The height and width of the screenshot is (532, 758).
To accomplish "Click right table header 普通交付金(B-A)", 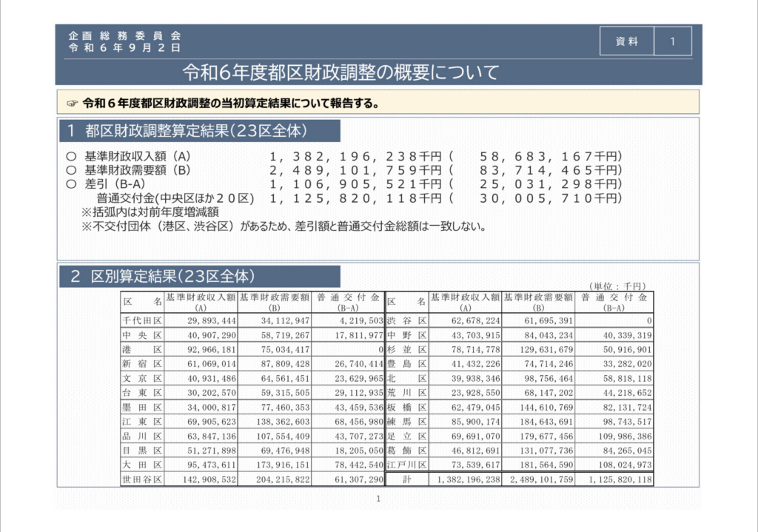I will click(x=614, y=303).
